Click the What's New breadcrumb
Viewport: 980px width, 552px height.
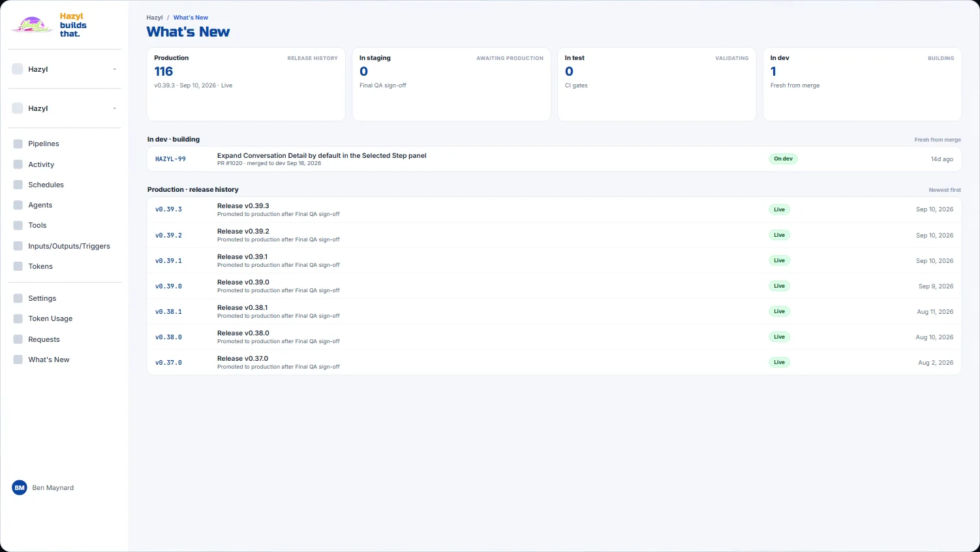[191, 18]
